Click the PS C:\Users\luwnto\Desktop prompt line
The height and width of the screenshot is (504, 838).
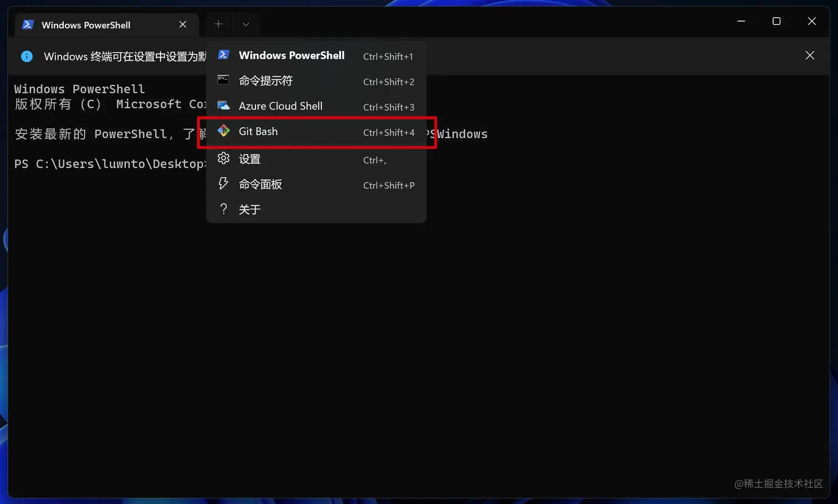[x=110, y=164]
